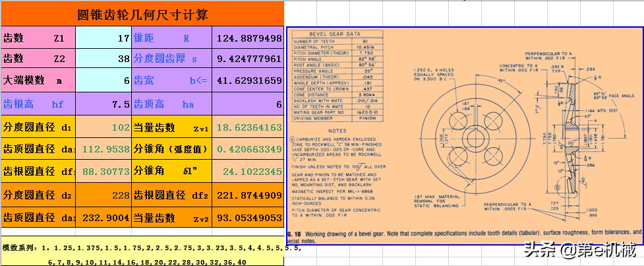
Task: Click the 锥距 R label cell
Action: tap(171, 38)
